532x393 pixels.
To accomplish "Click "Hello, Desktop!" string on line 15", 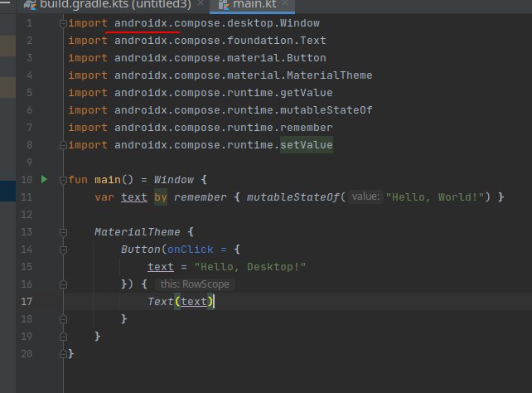I will pyautogui.click(x=250, y=267).
